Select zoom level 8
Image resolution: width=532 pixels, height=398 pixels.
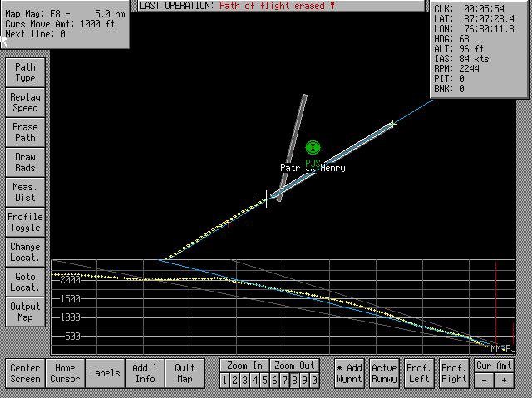coord(294,381)
